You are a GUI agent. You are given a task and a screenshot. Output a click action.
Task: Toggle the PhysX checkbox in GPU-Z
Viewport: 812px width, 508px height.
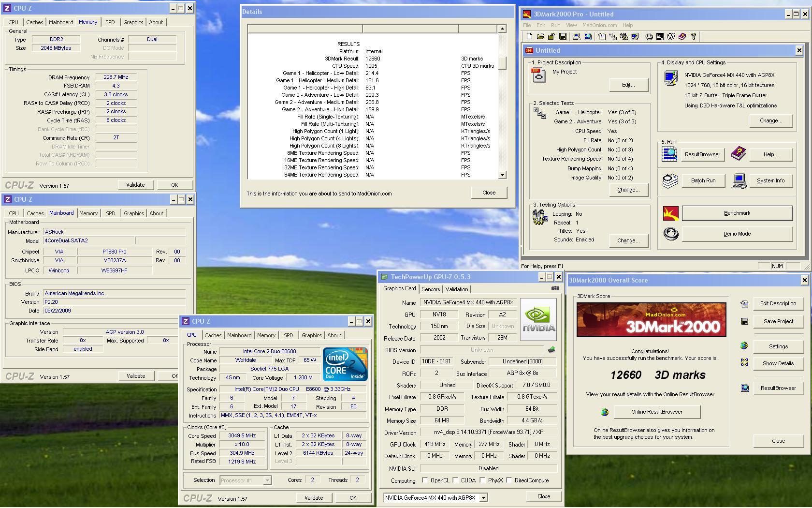tap(482, 480)
